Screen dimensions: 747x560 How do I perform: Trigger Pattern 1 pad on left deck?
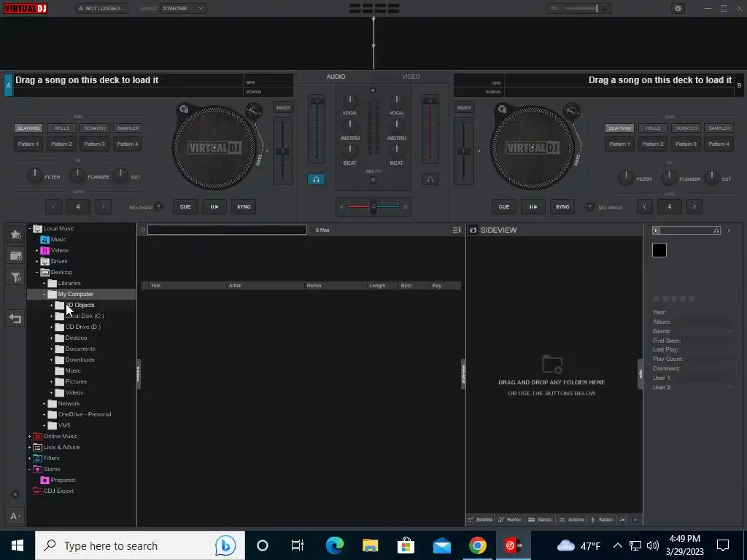click(x=28, y=144)
